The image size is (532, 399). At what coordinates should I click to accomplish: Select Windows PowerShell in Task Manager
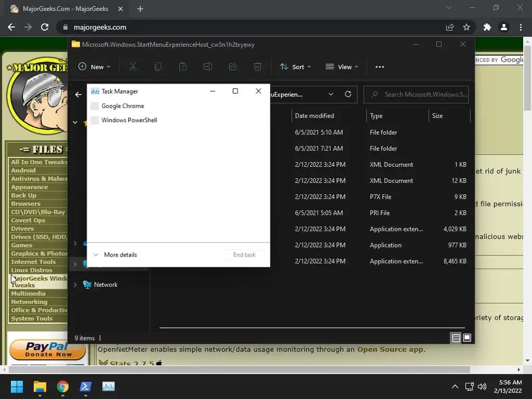179,120
